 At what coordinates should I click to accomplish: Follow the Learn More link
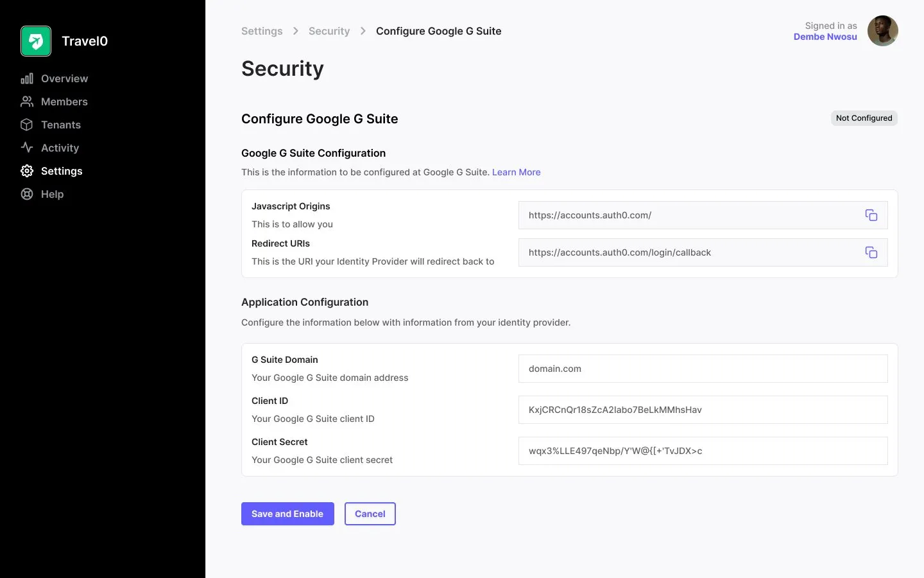[x=517, y=172]
